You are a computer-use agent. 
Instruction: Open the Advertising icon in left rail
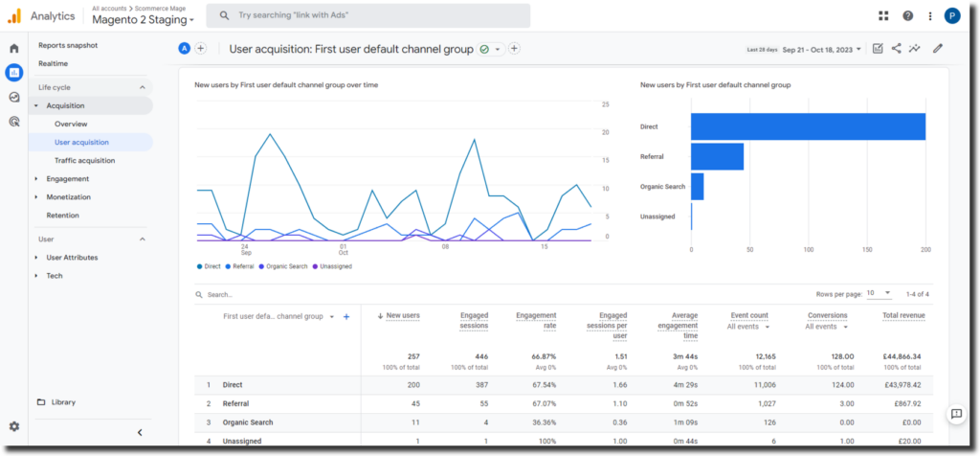pyautogui.click(x=13, y=122)
